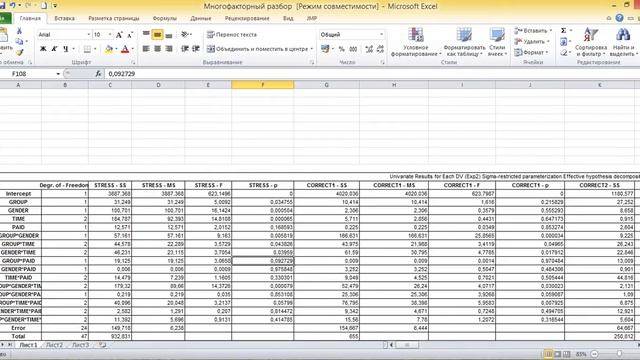Apply thousands separator 000 format
This screenshot has width=640, height=360.
(x=353, y=49)
